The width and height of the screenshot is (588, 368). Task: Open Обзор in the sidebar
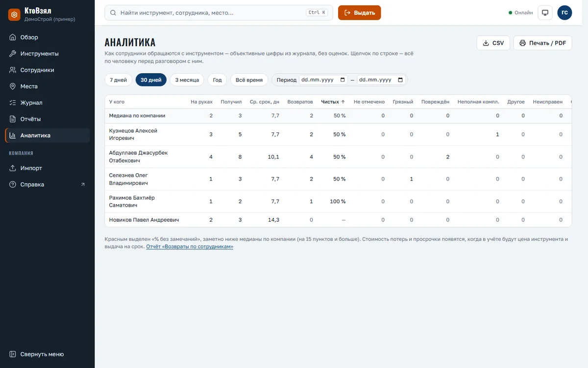pos(48,37)
